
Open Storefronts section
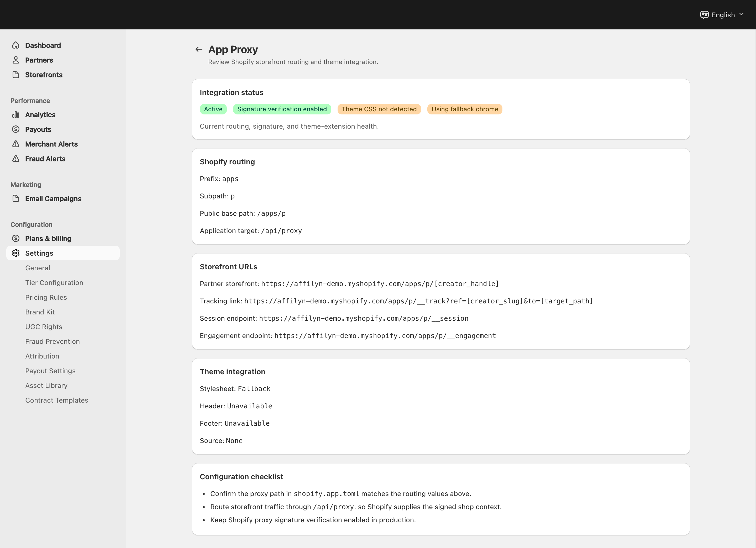pos(63,74)
